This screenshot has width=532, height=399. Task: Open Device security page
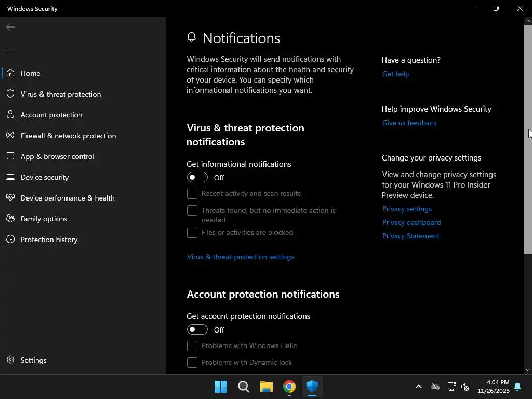[x=83, y=177]
